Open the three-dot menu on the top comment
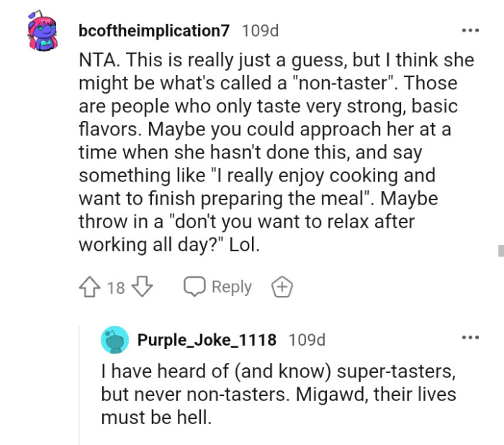The image size is (504, 445). (470, 32)
